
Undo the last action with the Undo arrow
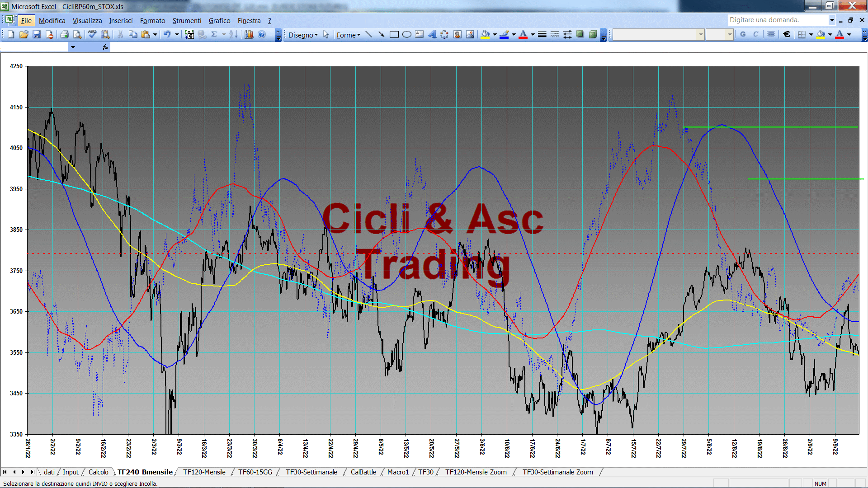[x=167, y=34]
